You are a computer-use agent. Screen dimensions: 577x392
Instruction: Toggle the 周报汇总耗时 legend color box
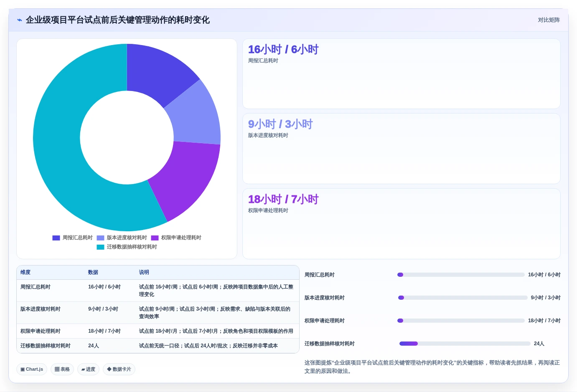(x=56, y=238)
